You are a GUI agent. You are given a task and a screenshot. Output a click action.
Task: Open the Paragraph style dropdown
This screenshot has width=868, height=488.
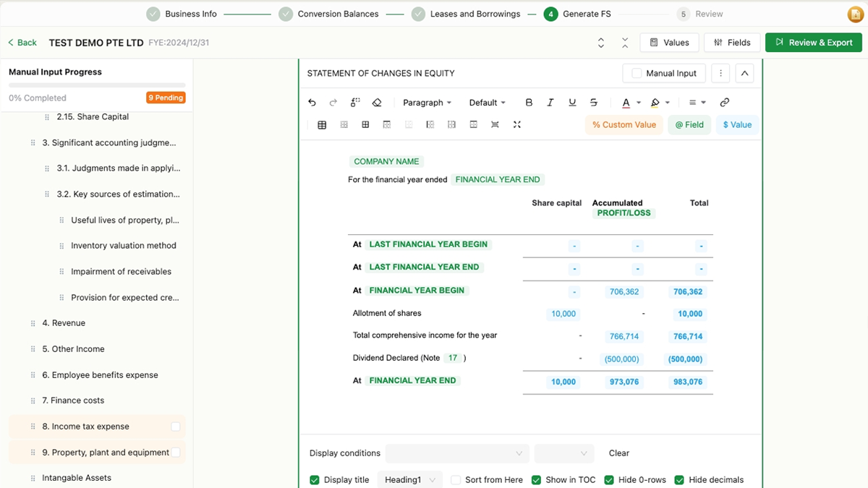[x=427, y=103]
